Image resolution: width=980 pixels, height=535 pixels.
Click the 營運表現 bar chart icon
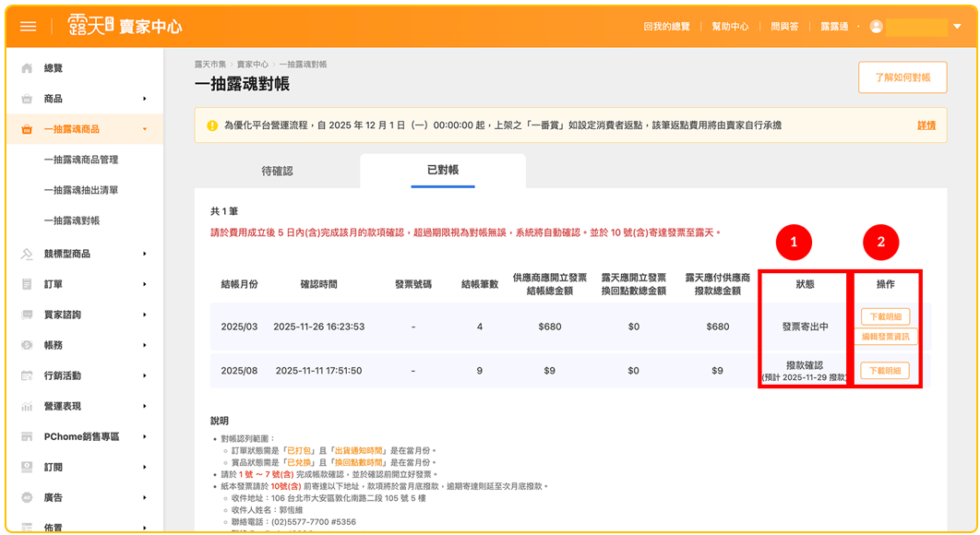[27, 406]
